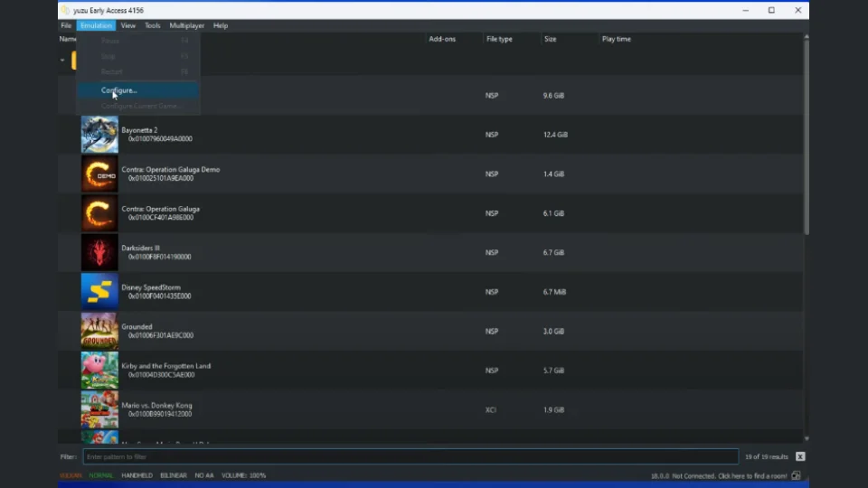Sort by the File type column header

(499, 39)
